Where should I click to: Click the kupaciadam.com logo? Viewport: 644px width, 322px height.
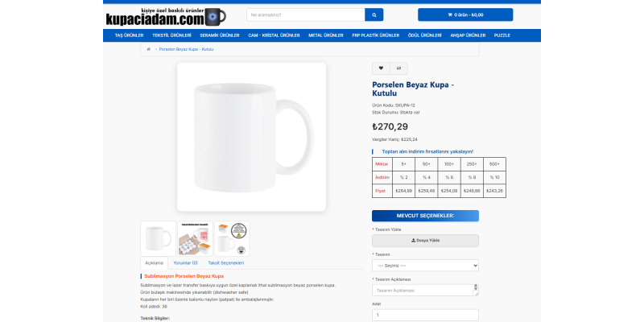(166, 17)
